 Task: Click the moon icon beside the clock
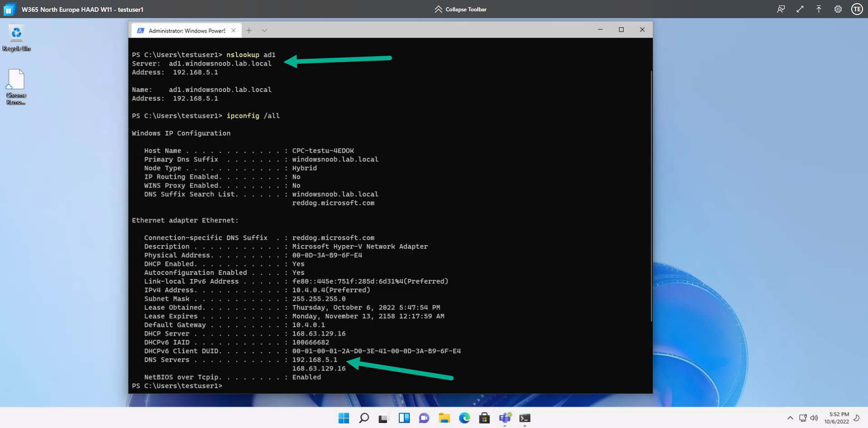(x=857, y=418)
